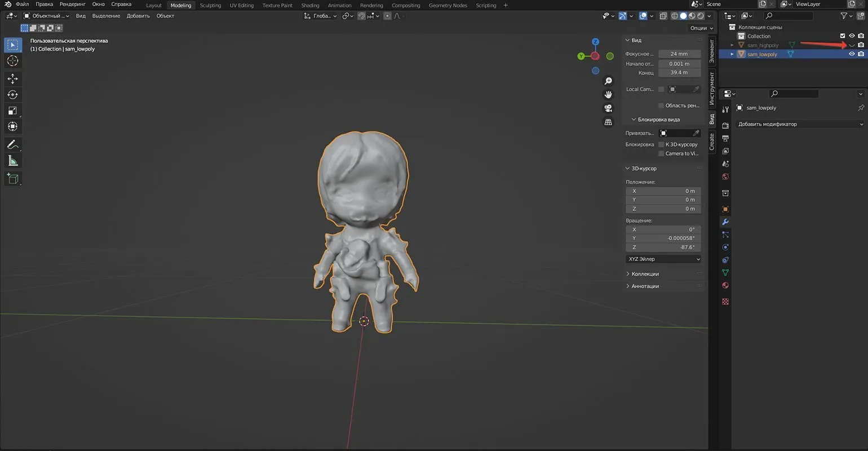The image size is (868, 451).
Task: Open the Добавить модификатор dropdown
Action: coord(800,124)
